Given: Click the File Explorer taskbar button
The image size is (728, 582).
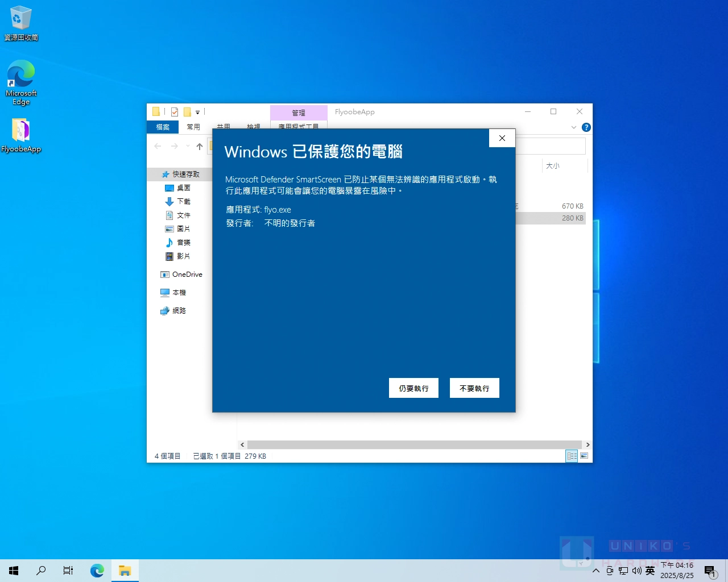Looking at the screenshot, I should [x=125, y=571].
